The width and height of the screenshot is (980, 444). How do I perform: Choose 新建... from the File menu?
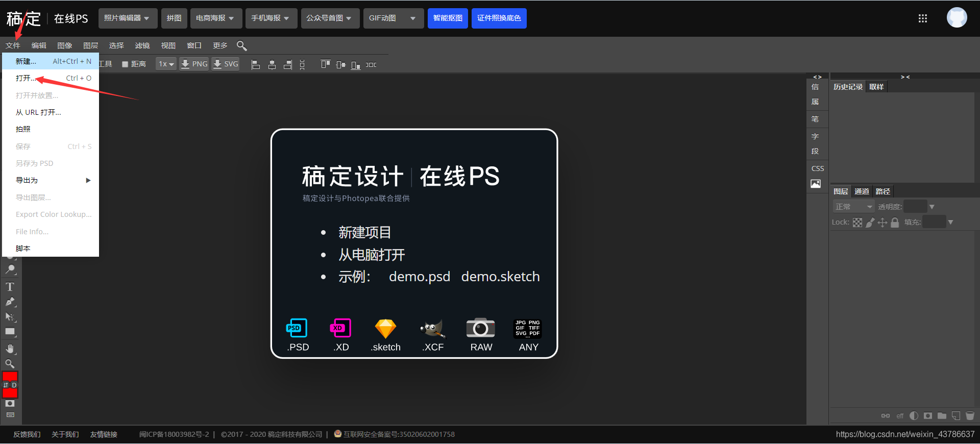(51, 61)
